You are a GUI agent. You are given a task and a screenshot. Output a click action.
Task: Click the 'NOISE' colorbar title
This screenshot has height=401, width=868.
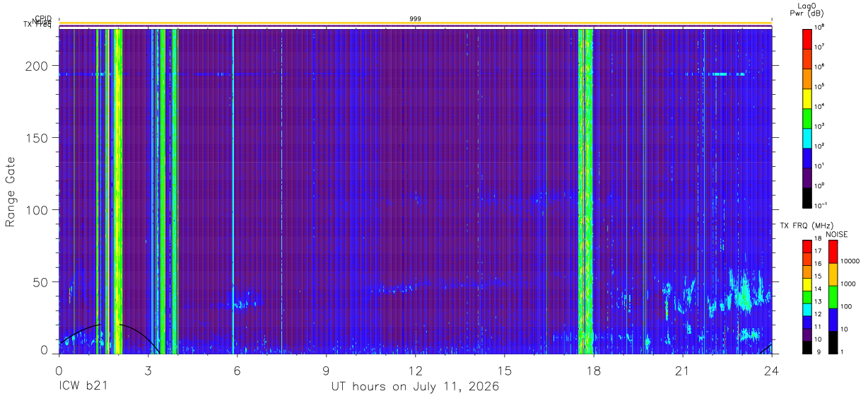837,233
